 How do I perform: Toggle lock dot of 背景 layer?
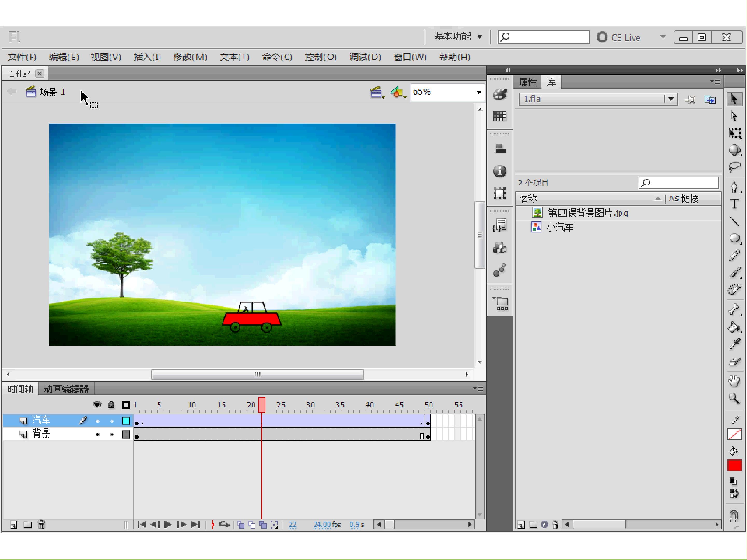pos(112,435)
